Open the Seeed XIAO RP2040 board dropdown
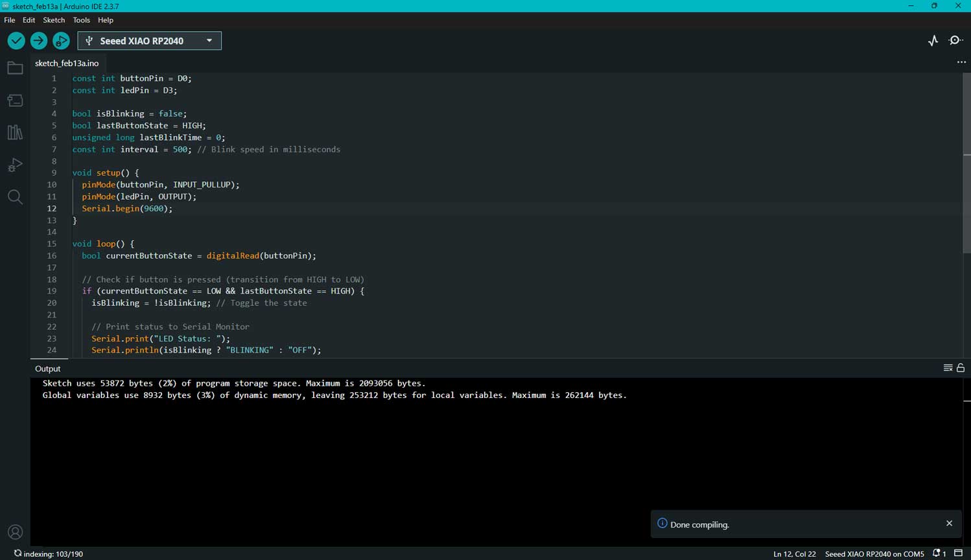The image size is (971, 560). click(150, 41)
